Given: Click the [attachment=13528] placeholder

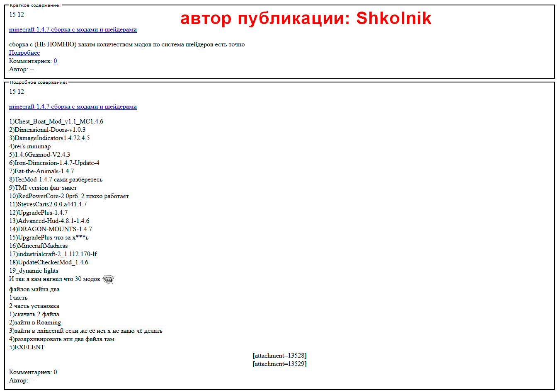Looking at the screenshot, I should tap(279, 356).
